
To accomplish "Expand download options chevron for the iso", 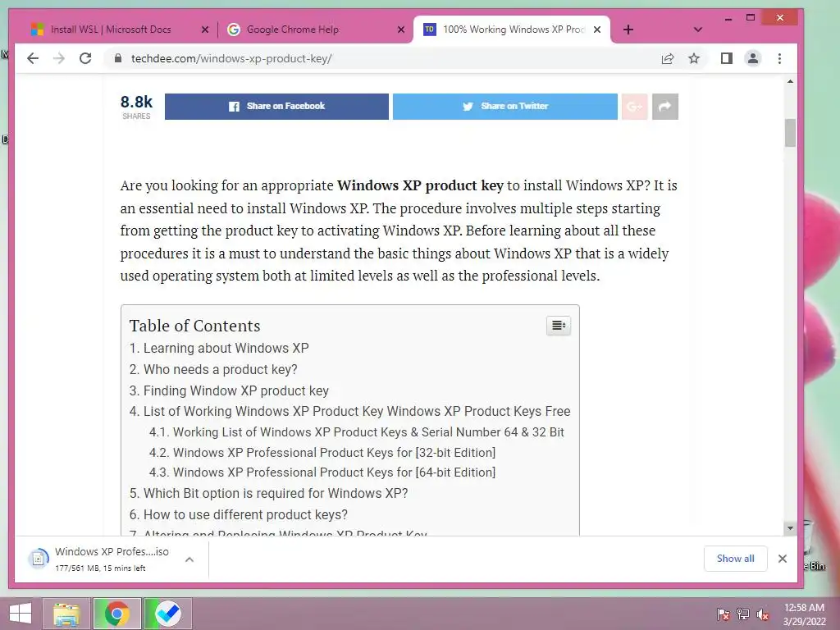I will coord(189,559).
